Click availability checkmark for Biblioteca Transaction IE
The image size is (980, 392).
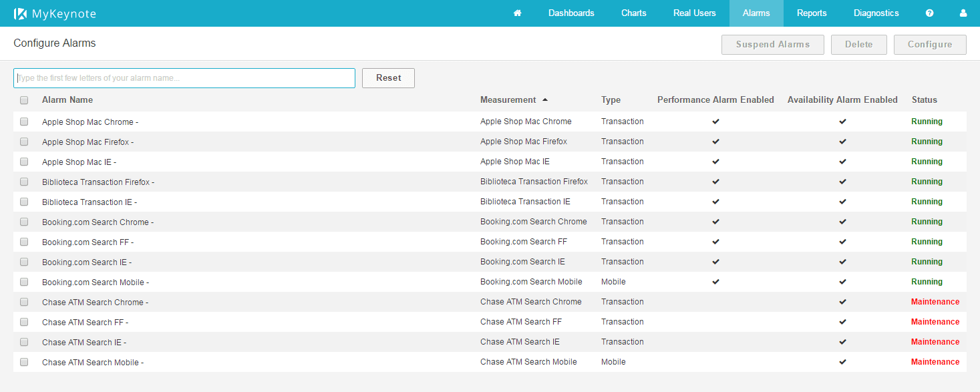pos(842,202)
